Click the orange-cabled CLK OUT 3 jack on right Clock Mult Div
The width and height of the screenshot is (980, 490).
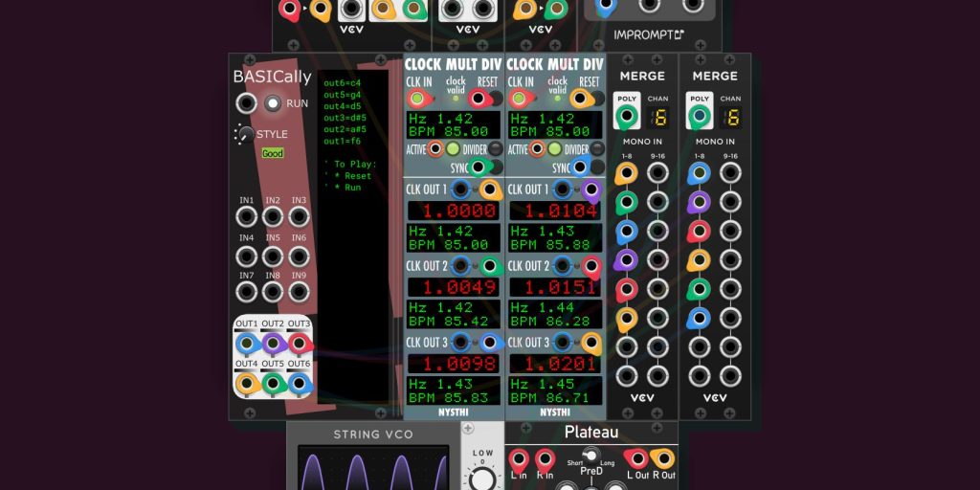point(590,343)
